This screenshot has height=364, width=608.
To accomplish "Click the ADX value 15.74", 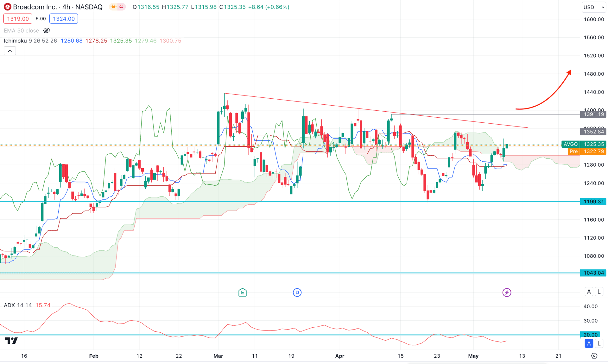I will tap(43, 305).
